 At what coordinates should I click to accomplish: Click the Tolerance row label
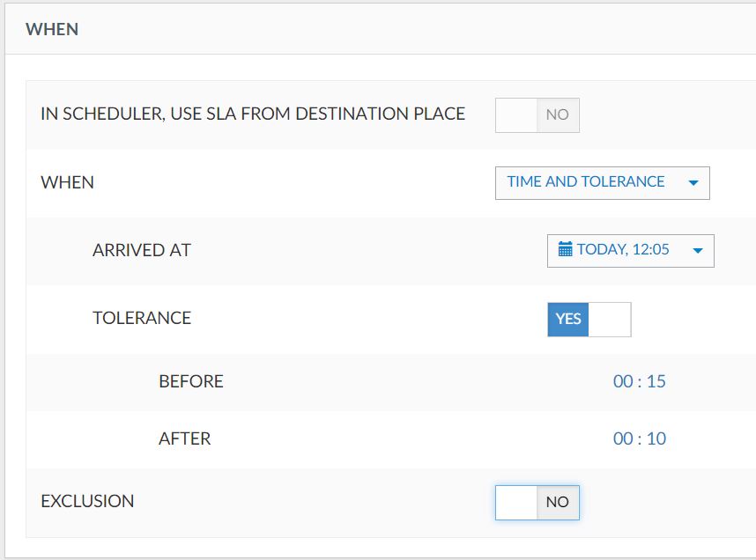pyautogui.click(x=142, y=318)
